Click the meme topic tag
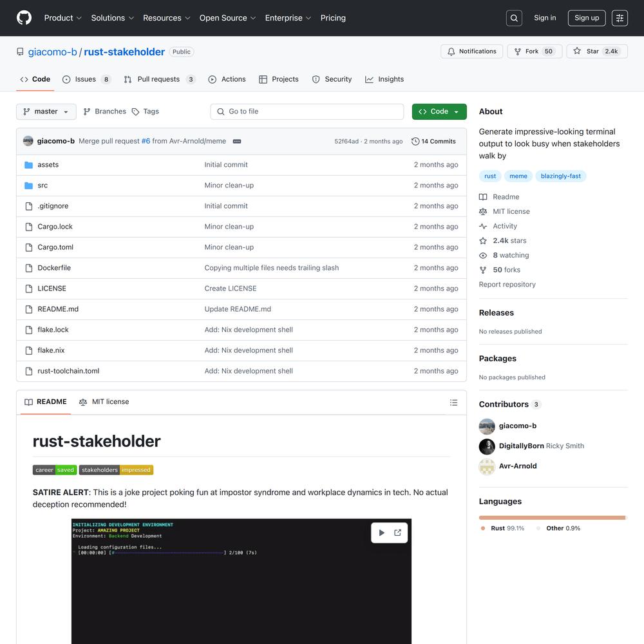 click(x=518, y=176)
